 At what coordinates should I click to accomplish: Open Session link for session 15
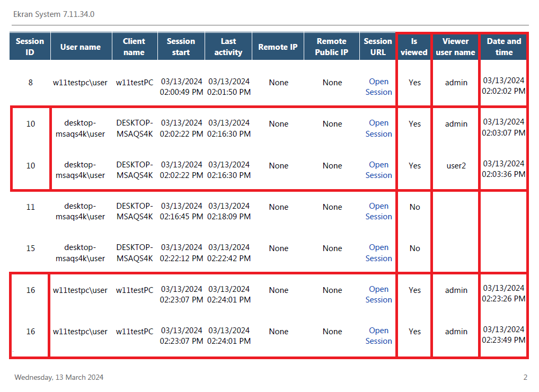pyautogui.click(x=378, y=253)
